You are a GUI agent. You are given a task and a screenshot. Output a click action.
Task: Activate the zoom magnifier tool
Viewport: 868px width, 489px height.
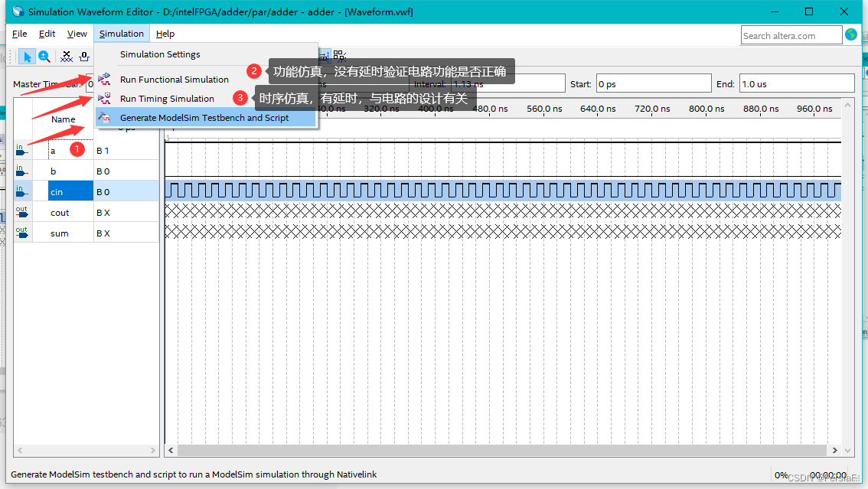44,57
